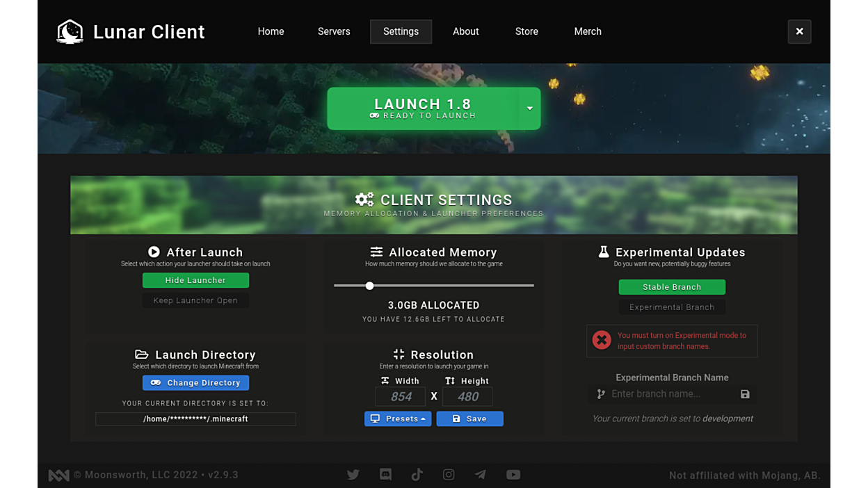Open Lunar Client's YouTube channel
The image size is (868, 488).
click(x=513, y=474)
